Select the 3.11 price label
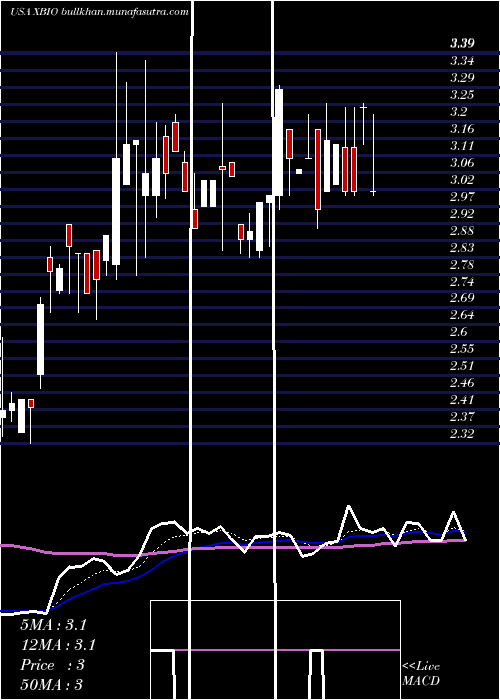The width and height of the screenshot is (500, 700). click(x=462, y=146)
